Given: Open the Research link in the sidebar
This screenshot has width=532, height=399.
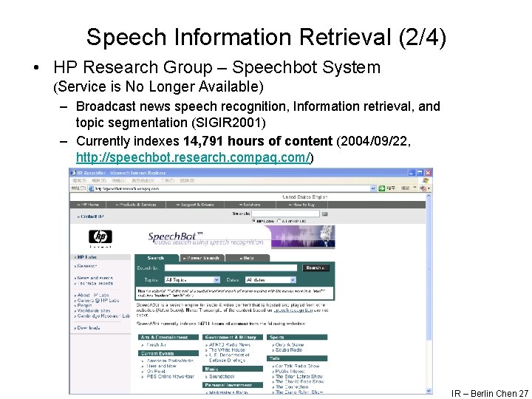Looking at the screenshot, I should tap(86, 266).
